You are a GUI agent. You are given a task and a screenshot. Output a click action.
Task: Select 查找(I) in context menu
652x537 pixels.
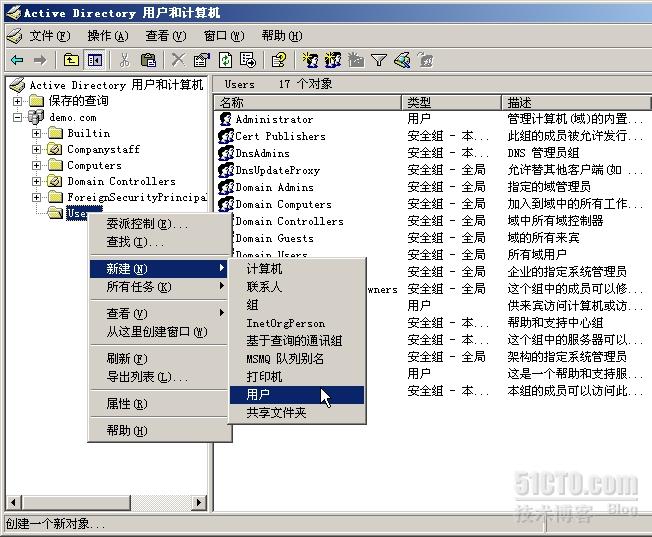point(159,242)
